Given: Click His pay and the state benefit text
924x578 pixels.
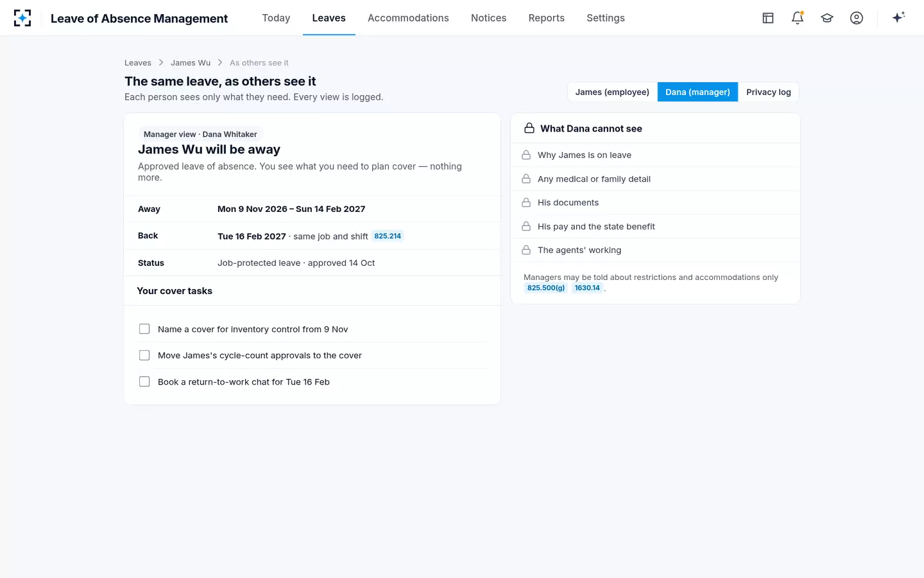Looking at the screenshot, I should click(x=596, y=226).
